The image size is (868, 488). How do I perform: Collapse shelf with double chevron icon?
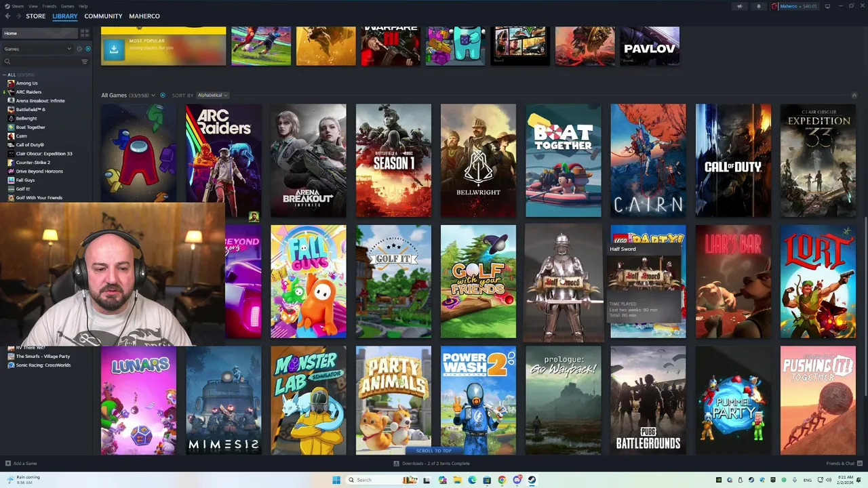click(x=854, y=96)
